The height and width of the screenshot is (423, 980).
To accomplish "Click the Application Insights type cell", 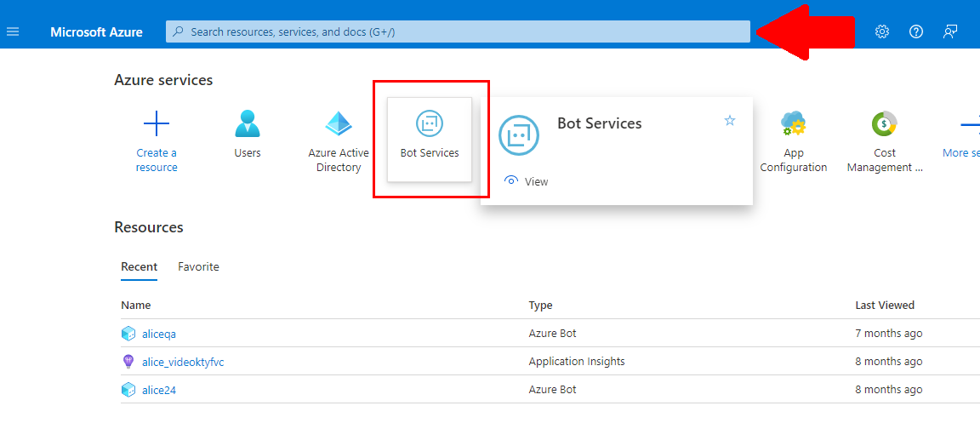I will tap(577, 362).
